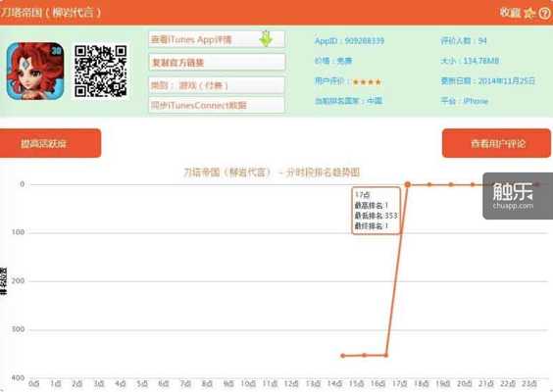Click the 类别:游戏 (付费) field
The width and height of the screenshot is (553, 392).
pyautogui.click(x=217, y=85)
